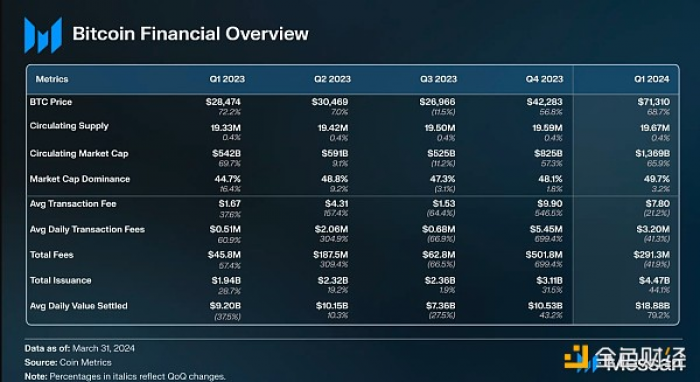Click the Q3 2023 column header

point(438,79)
